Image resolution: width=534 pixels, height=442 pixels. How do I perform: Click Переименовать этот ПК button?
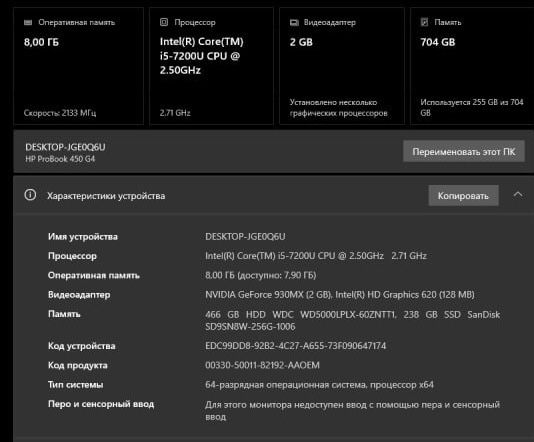(464, 151)
